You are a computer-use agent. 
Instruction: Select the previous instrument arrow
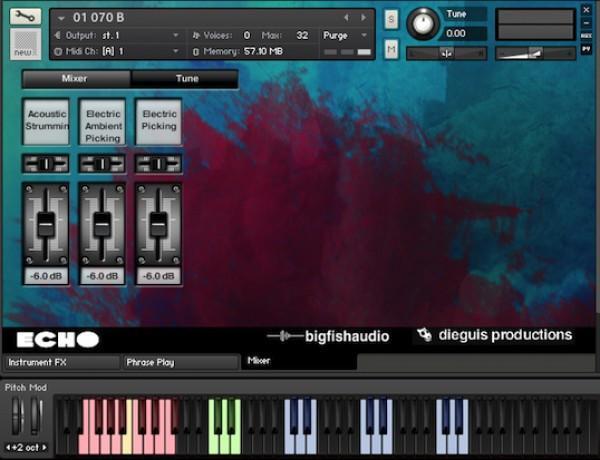coord(347,17)
